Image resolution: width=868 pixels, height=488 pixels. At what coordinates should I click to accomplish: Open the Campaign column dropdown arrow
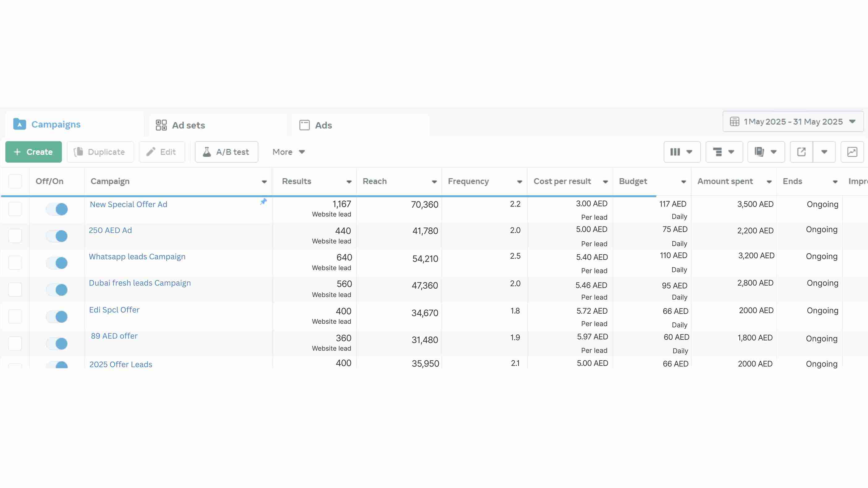(x=264, y=182)
